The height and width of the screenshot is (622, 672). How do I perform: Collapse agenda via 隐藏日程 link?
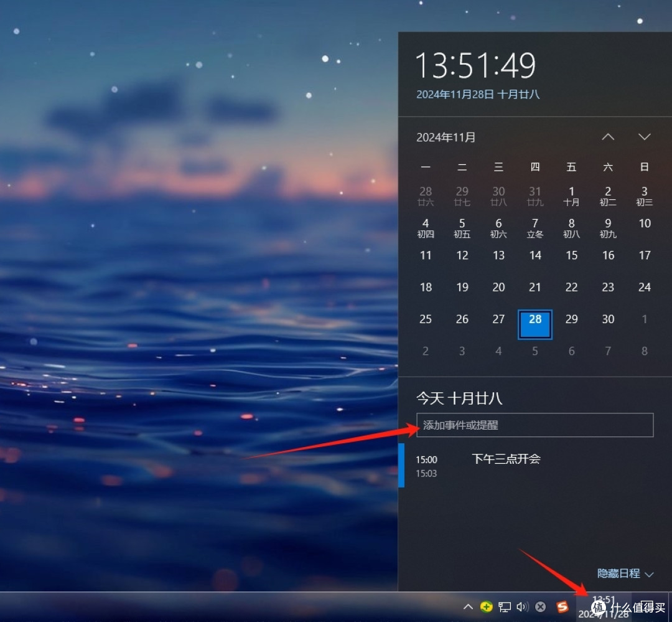[625, 573]
